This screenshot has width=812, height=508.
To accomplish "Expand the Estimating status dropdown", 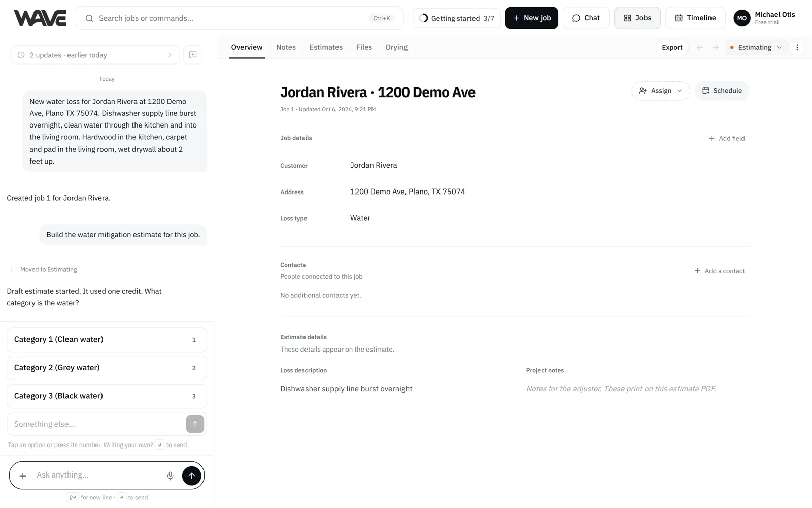I will coord(756,47).
